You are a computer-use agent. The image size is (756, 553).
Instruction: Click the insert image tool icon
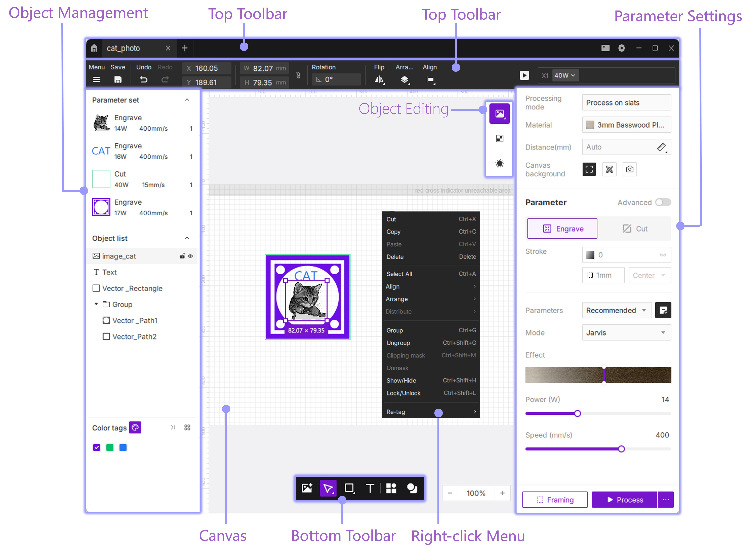tap(307, 488)
